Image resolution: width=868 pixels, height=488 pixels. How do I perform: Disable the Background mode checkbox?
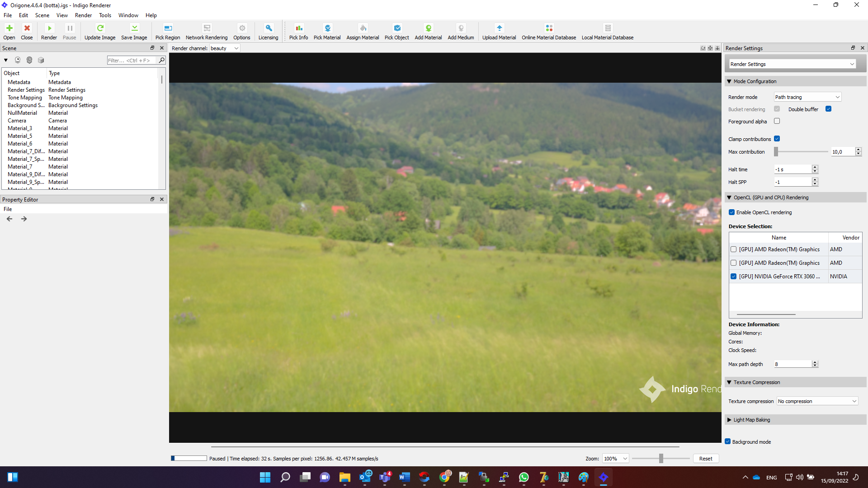click(727, 441)
